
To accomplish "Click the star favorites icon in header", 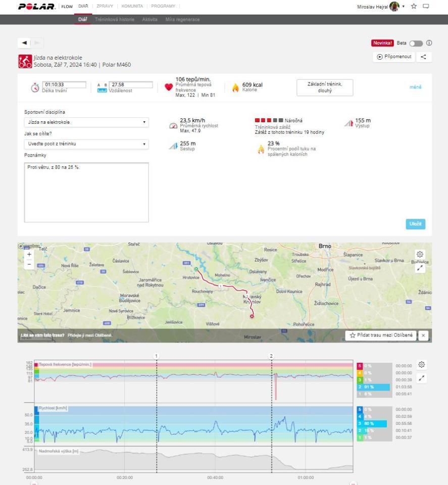I will [414, 6].
